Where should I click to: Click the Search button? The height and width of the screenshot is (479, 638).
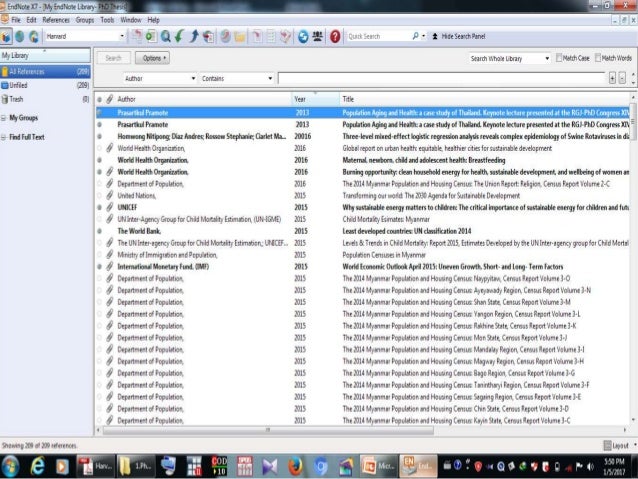pos(114,58)
